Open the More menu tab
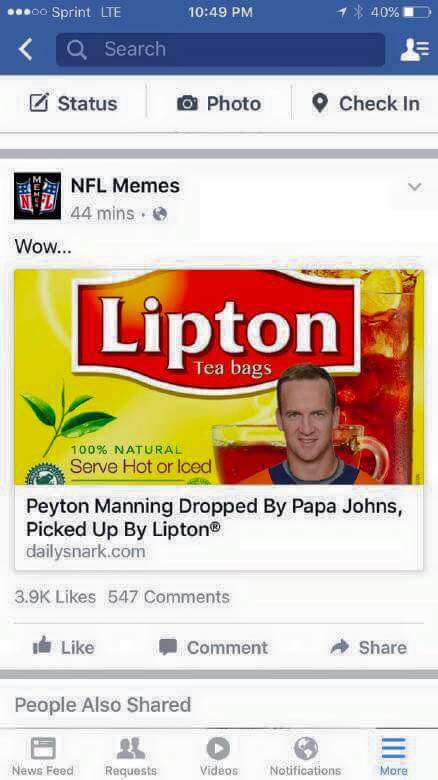 pos(394,756)
